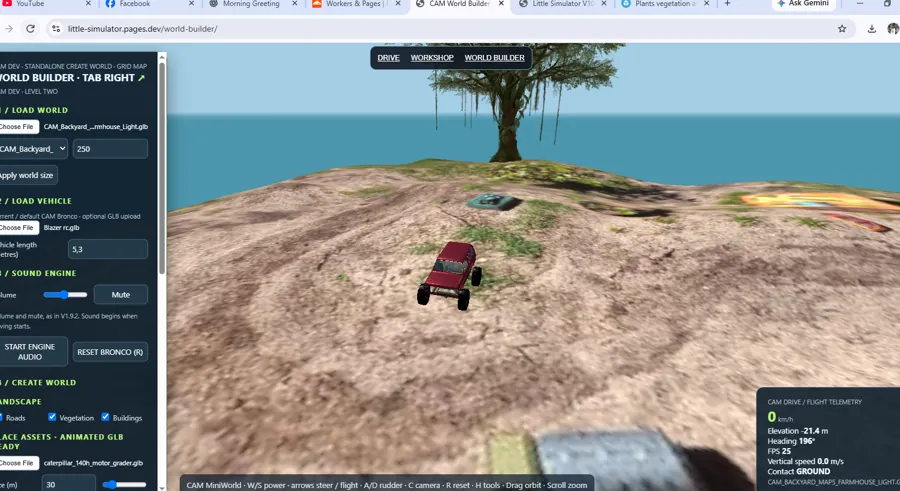Viewport: 900px width, 491px height.
Task: Open the WORKSHOP mode link
Action: coord(432,58)
